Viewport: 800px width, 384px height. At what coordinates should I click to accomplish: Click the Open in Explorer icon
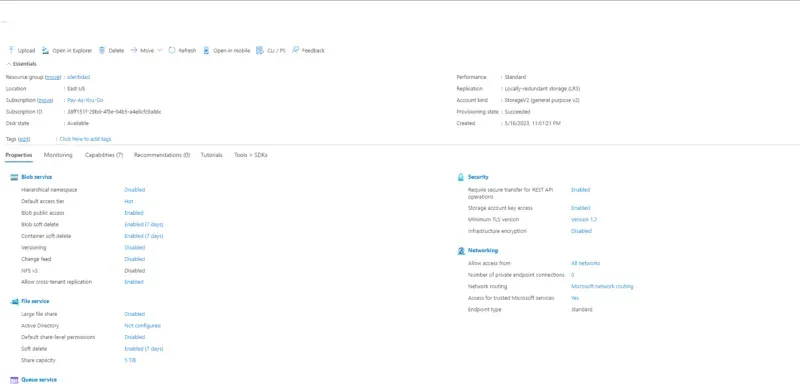pos(45,50)
